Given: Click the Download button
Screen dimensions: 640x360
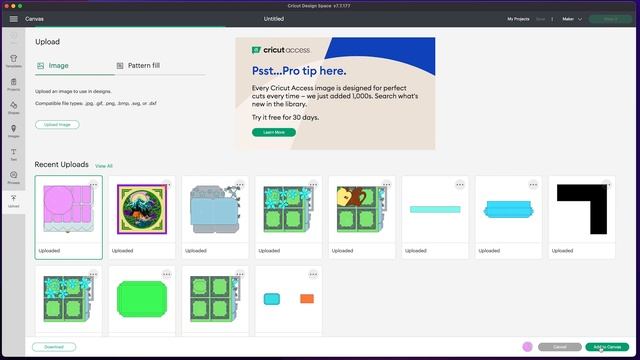Looking at the screenshot, I should coord(54,347).
